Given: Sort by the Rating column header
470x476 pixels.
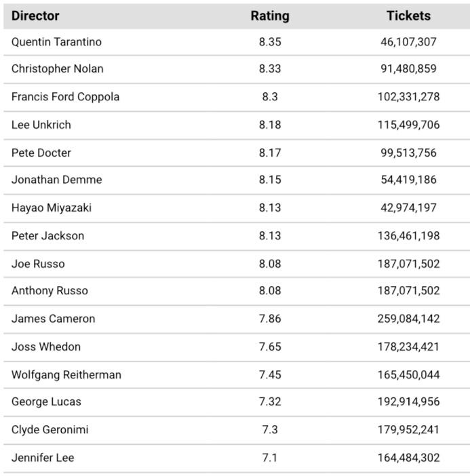Looking at the screenshot, I should tap(269, 16).
